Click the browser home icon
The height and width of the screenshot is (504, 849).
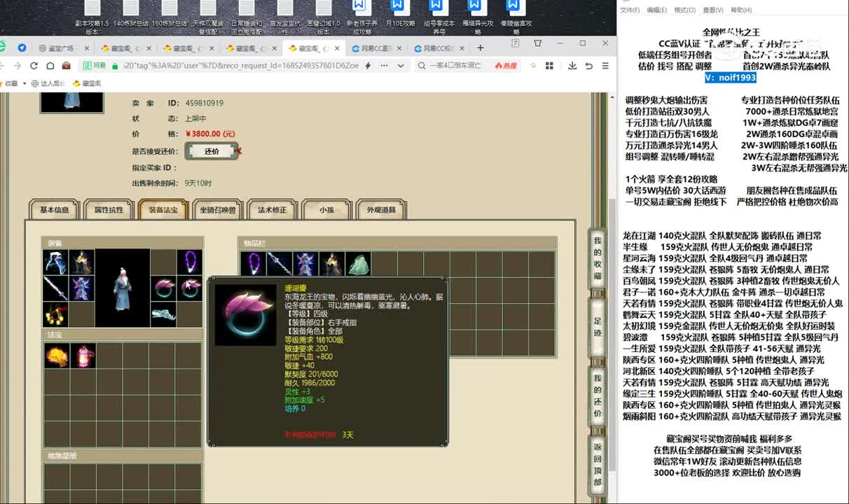(x=50, y=66)
